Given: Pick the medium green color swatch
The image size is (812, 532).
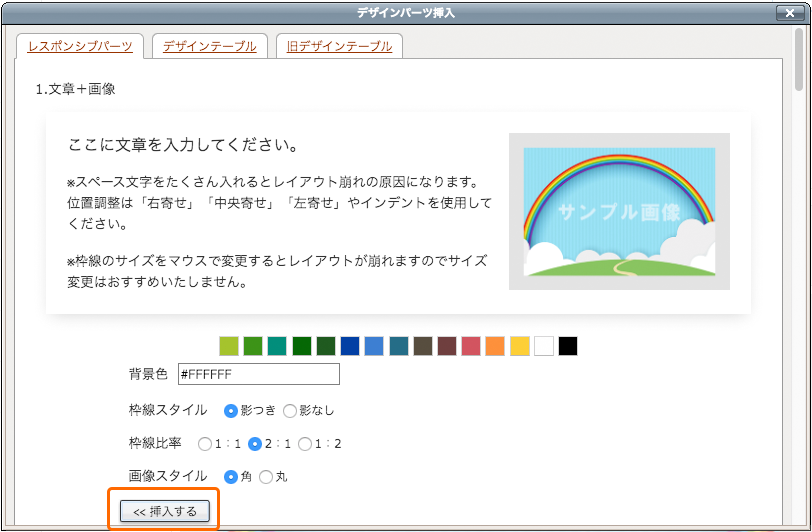Looking at the screenshot, I should point(253,346).
